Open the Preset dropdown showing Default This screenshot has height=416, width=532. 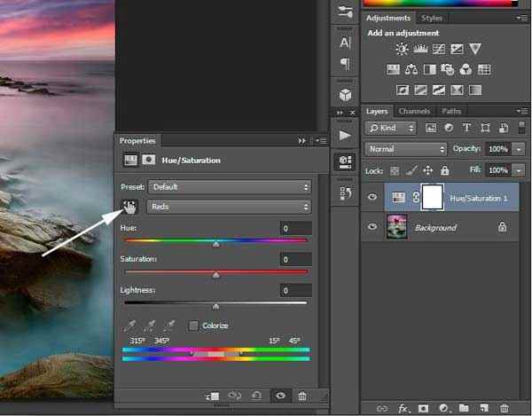(230, 187)
